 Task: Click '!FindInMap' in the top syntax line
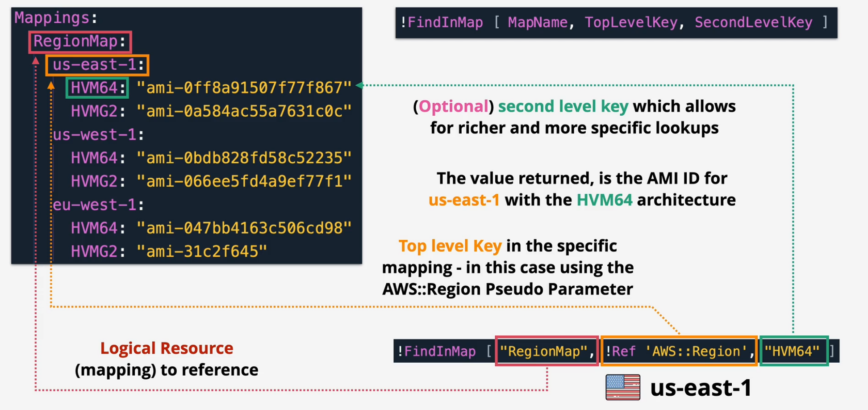coord(441,22)
